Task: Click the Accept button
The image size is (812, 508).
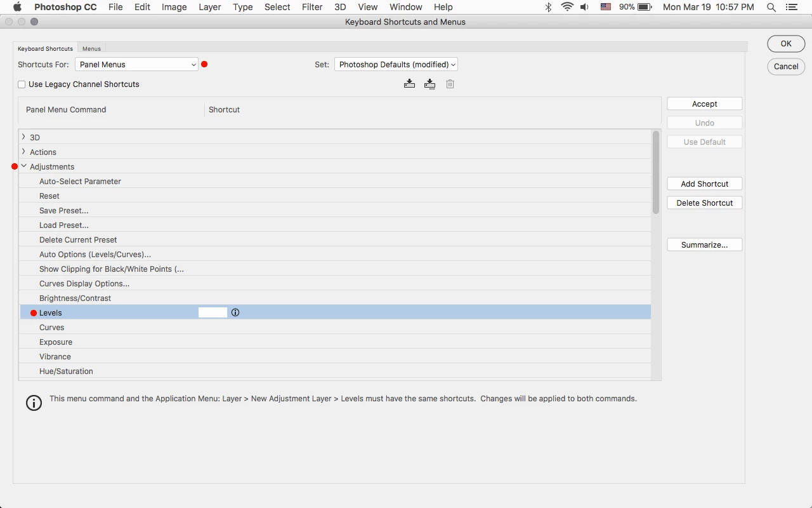Action: 705,104
